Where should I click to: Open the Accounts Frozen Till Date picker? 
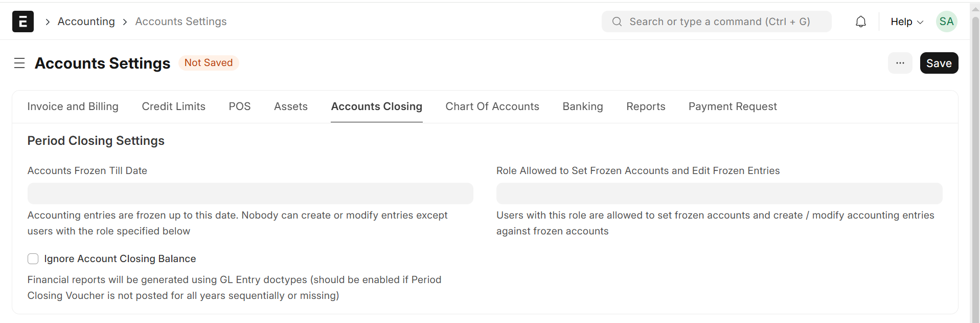pos(250,193)
